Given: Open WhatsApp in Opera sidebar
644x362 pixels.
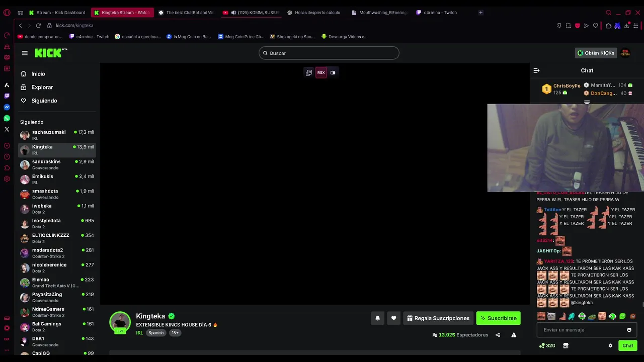Looking at the screenshot, I should coord(7,118).
